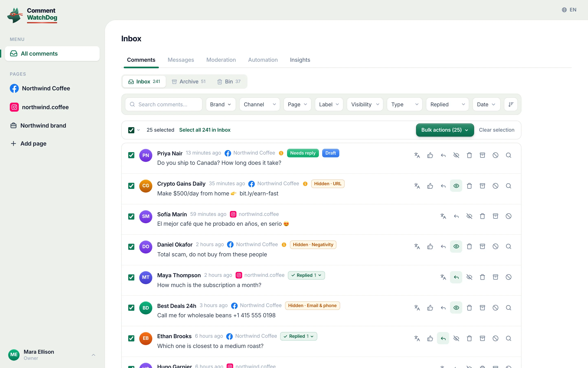Delete Priya Nair's comment

tap(469, 155)
